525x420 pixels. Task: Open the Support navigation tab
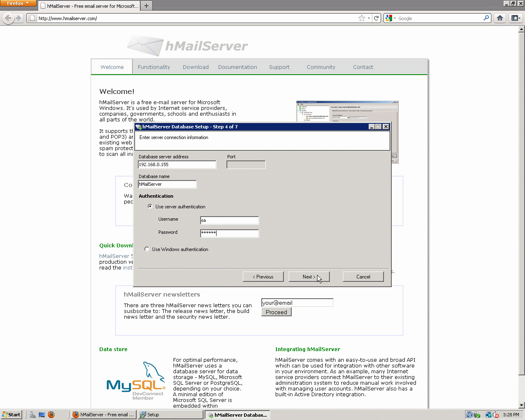tap(279, 67)
